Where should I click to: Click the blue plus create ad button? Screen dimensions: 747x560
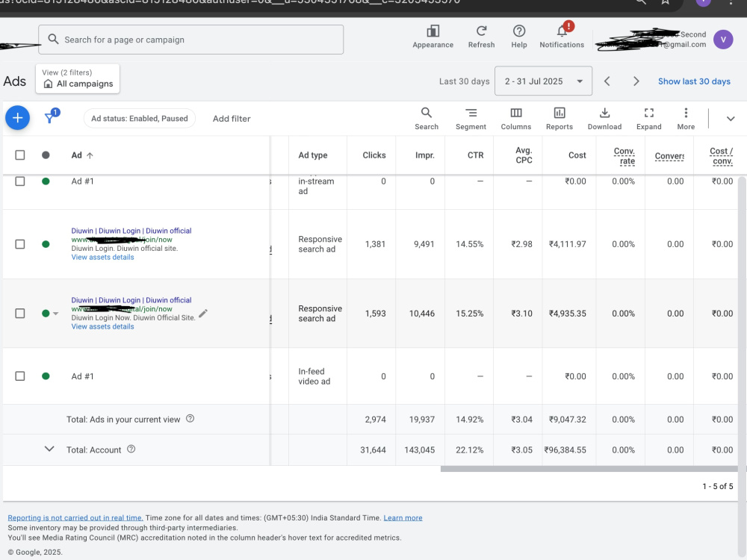tap(18, 118)
